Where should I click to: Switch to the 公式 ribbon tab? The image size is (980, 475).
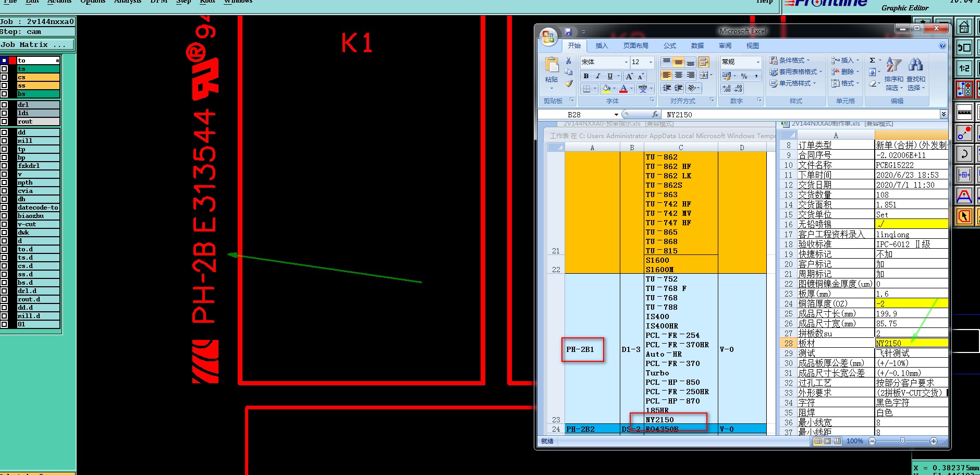[670, 46]
